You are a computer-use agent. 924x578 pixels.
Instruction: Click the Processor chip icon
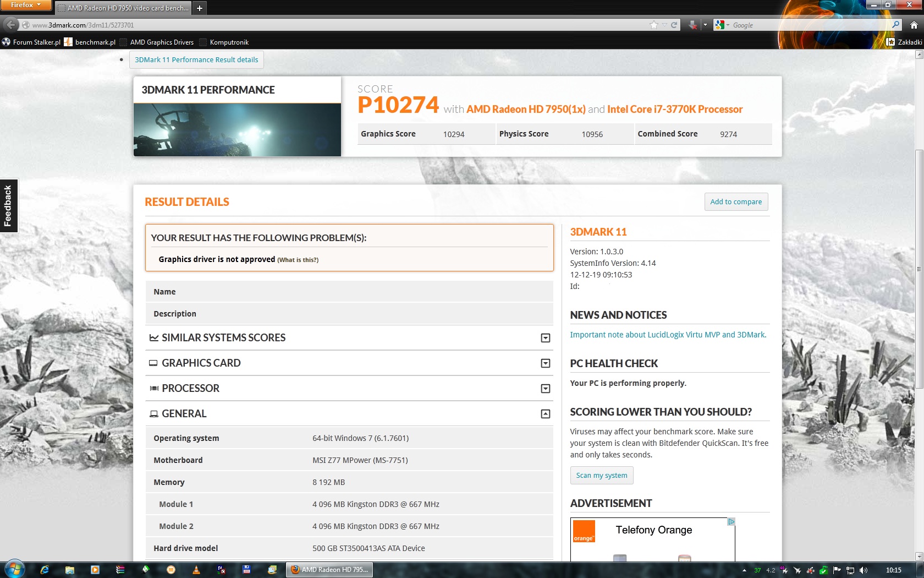click(154, 389)
